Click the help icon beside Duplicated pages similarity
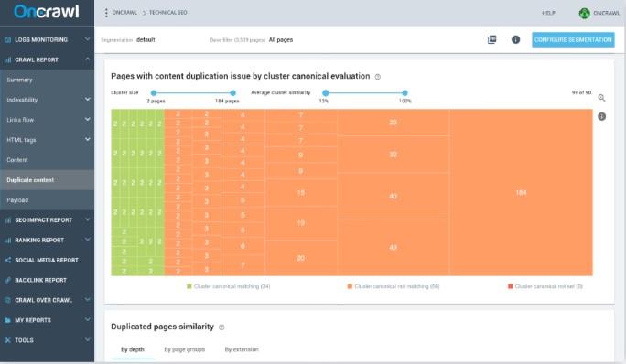 click(x=221, y=327)
